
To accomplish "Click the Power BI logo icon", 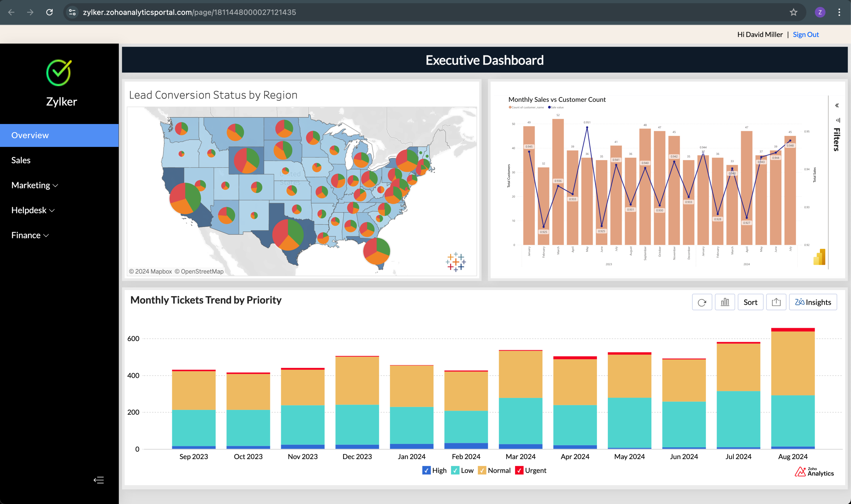I will pyautogui.click(x=819, y=257).
